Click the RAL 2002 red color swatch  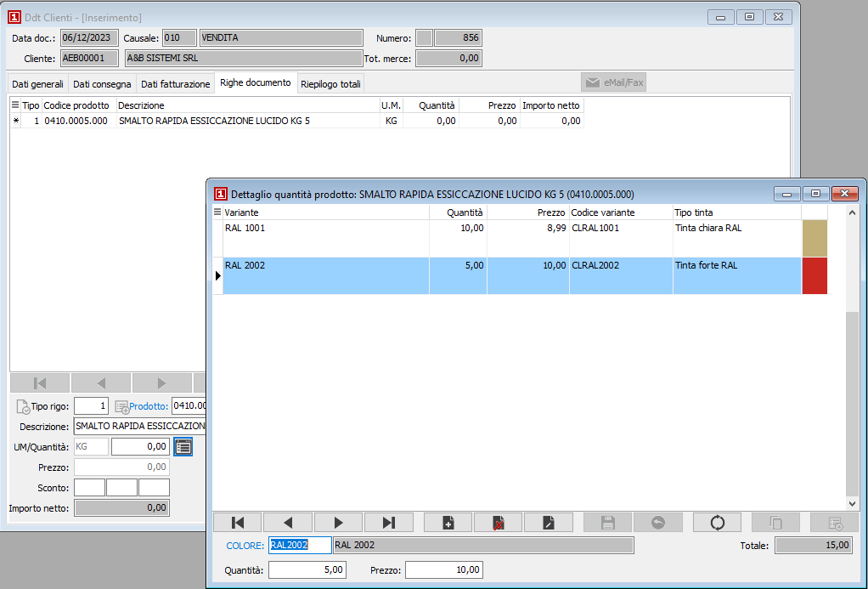pyautogui.click(x=814, y=275)
